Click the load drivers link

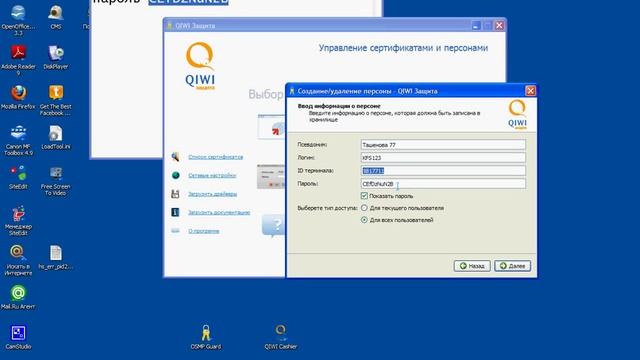pyautogui.click(x=212, y=194)
